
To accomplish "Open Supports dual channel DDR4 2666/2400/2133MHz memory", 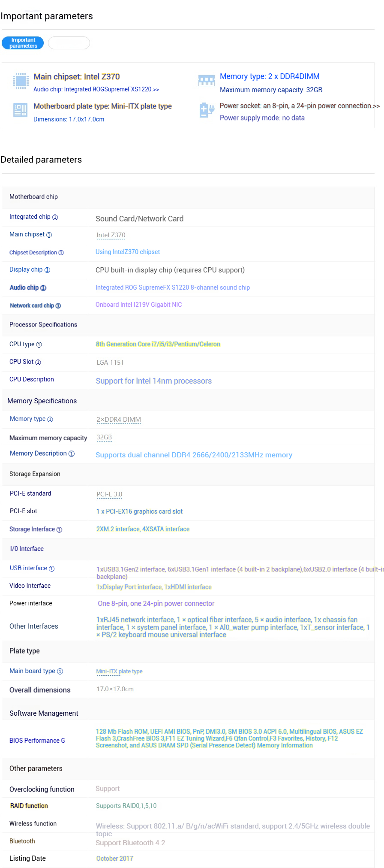I will (194, 455).
